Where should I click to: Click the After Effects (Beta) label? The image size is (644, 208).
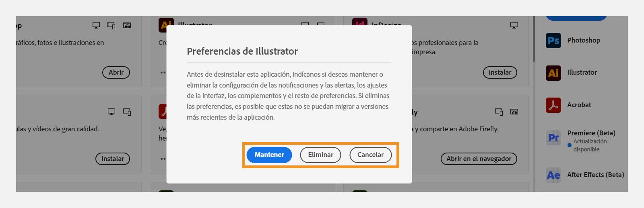click(596, 175)
